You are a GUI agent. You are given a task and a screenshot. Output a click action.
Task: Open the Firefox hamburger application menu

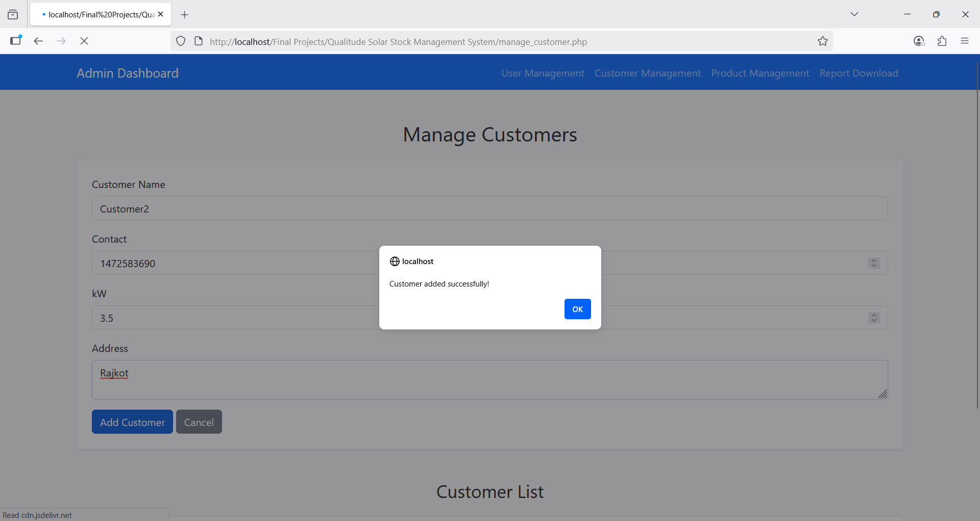964,41
